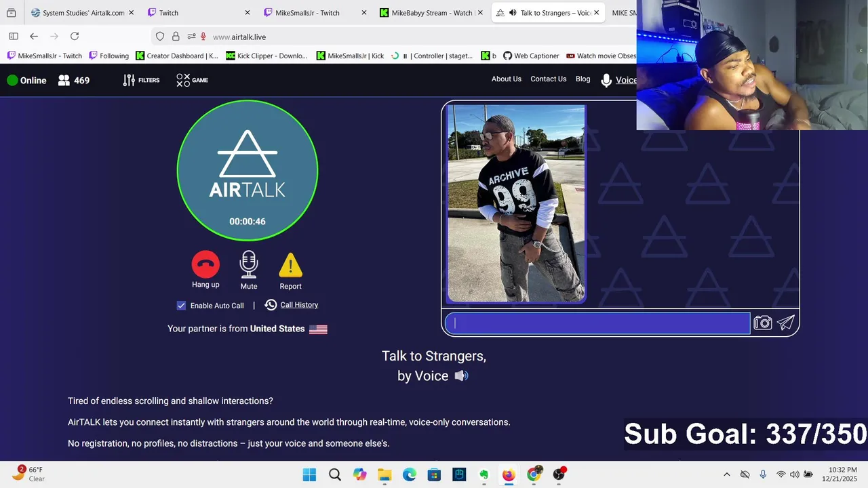Open Web Captioner bookmark
The width and height of the screenshot is (868, 488).
coord(530,56)
